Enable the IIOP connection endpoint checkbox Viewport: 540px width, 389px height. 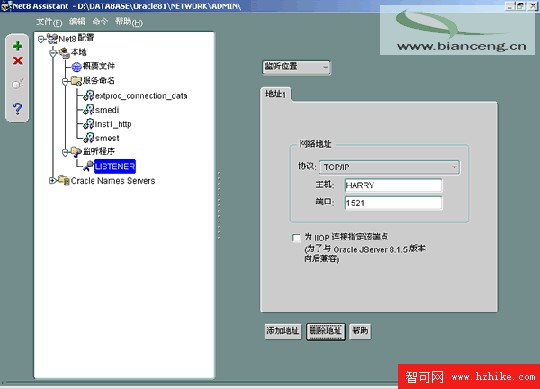(296, 238)
